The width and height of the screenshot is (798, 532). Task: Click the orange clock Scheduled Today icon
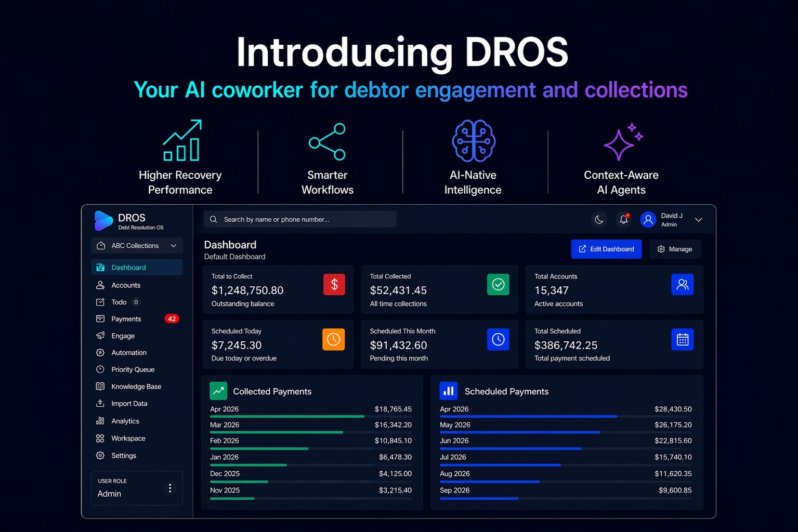[333, 340]
